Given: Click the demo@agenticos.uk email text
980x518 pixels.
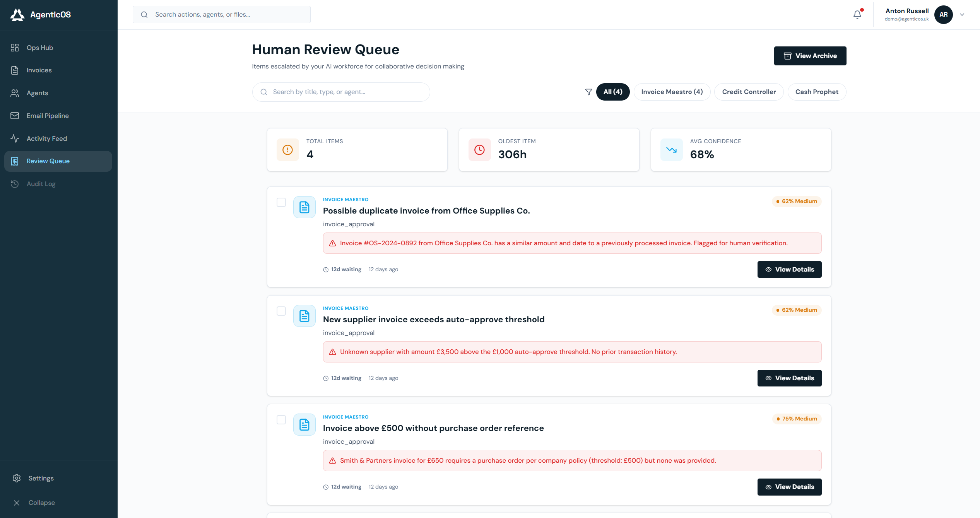Looking at the screenshot, I should tap(906, 19).
